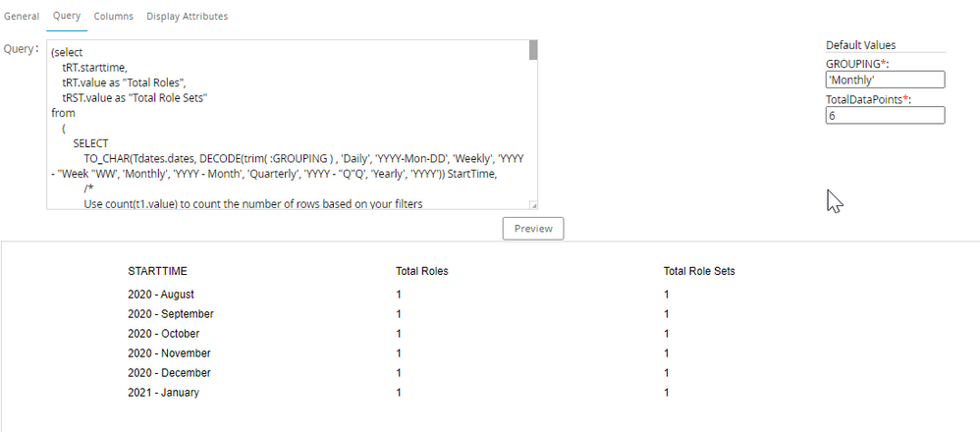Go to the Display Attributes tab
This screenshot has height=432, width=980.
(187, 17)
